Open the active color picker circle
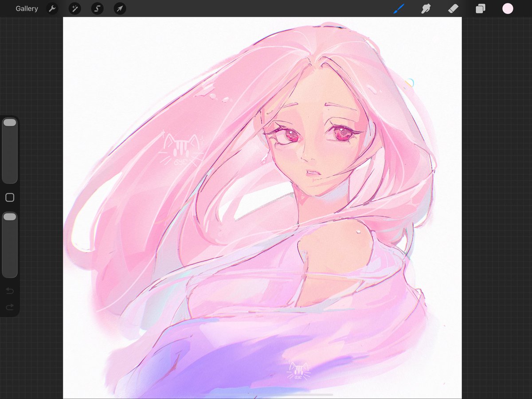This screenshot has height=399, width=532. (x=508, y=8)
